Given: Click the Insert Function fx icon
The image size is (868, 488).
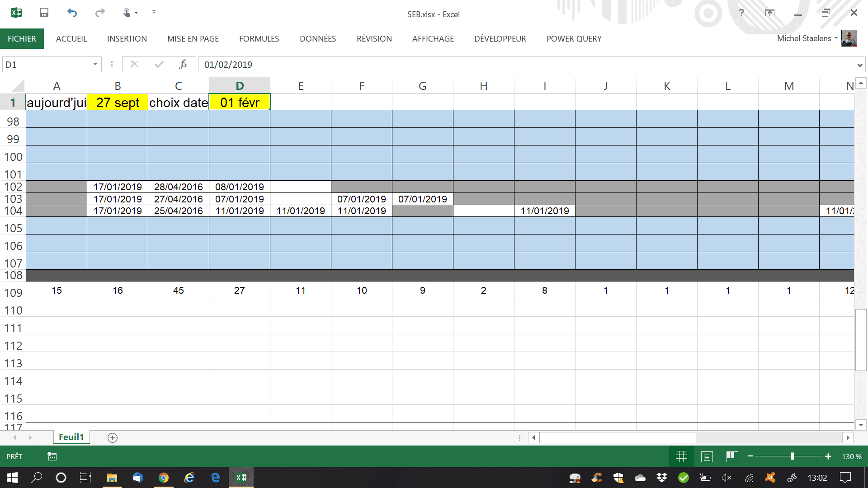Looking at the screenshot, I should click(183, 65).
